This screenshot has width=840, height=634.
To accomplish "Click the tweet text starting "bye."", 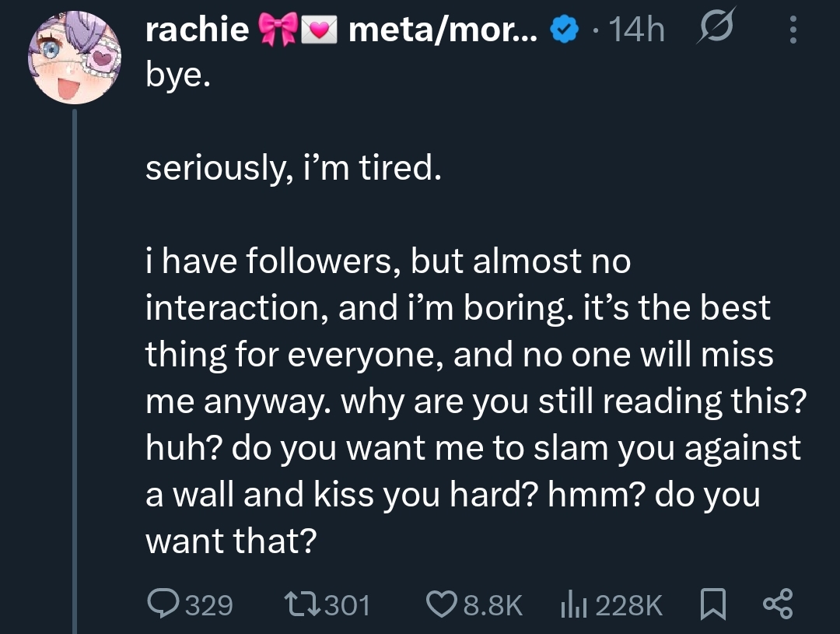I will point(178,78).
